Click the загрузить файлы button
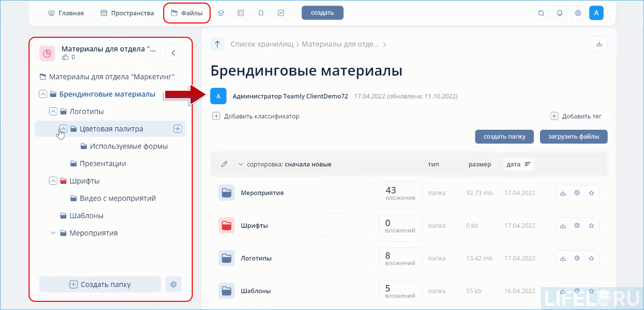 coord(573,136)
